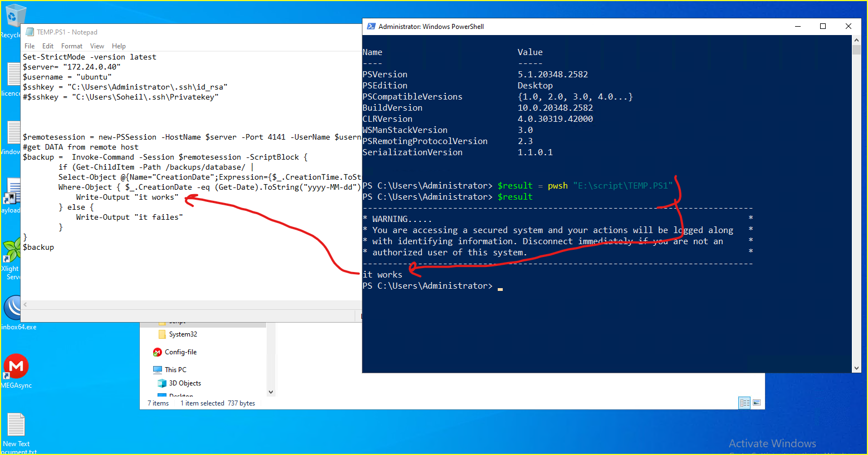Click PowerShell scrollbar down arrow

tap(856, 368)
